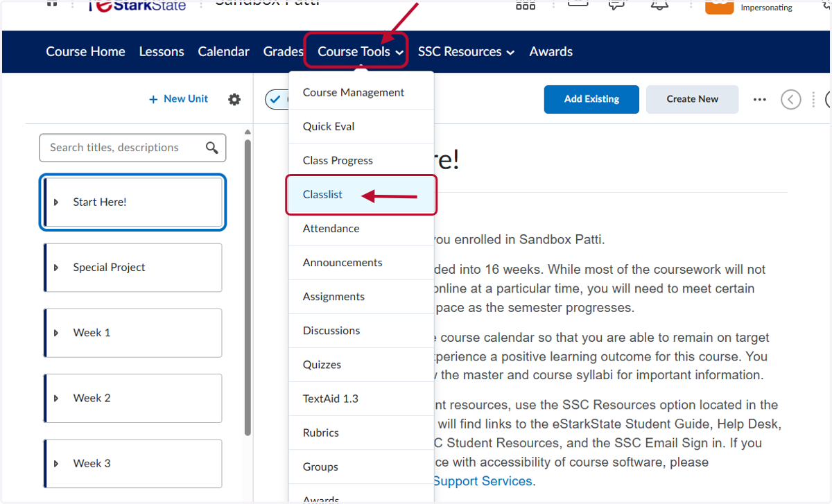
Task: Choose Classlist in Course Tools menu
Action: pyautogui.click(x=361, y=195)
